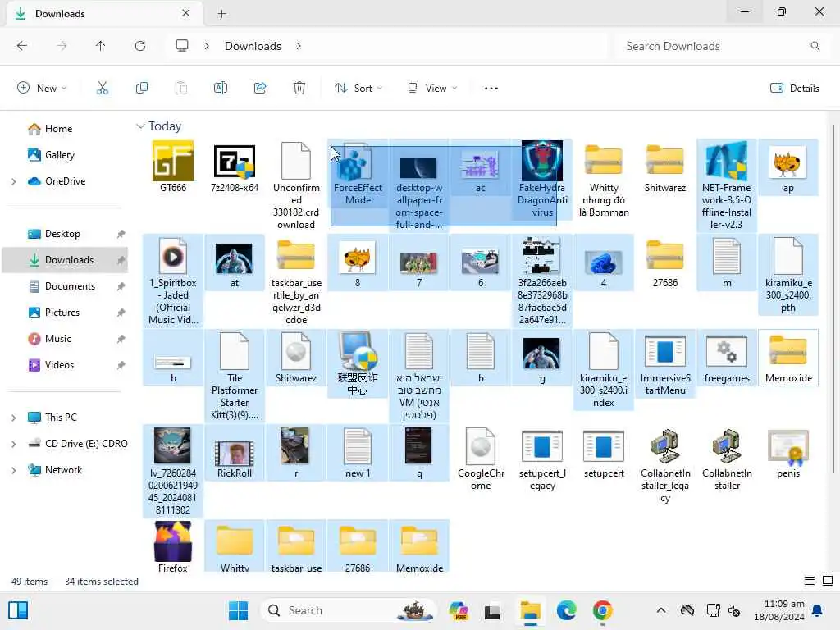The width and height of the screenshot is (840, 630).
Task: Open Documents in quick access
Action: [x=70, y=286]
